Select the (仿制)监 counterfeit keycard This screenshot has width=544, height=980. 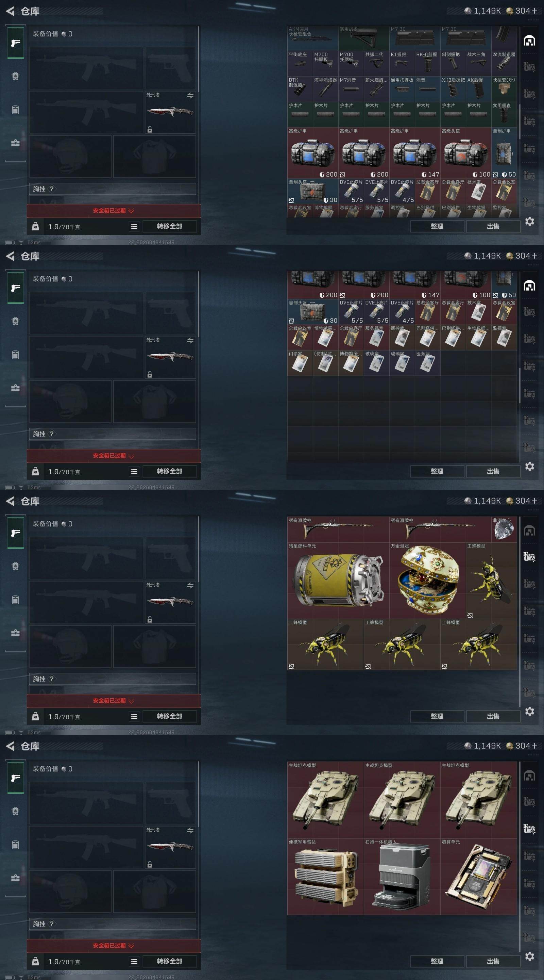pos(325,362)
